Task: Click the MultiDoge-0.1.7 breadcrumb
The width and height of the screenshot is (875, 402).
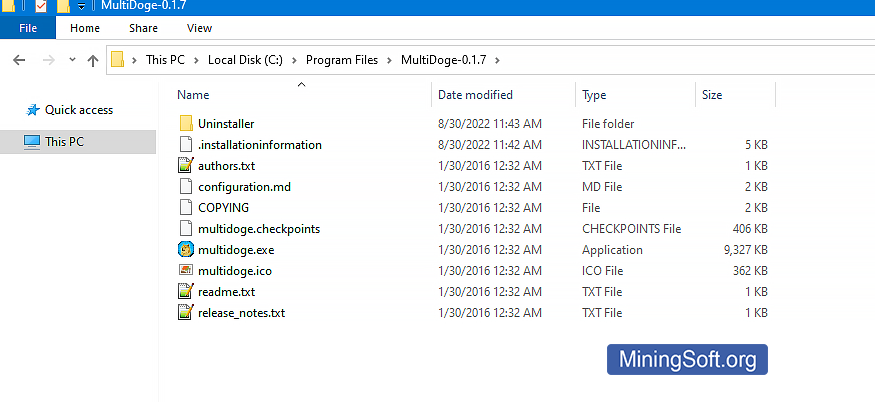Action: 444,60
